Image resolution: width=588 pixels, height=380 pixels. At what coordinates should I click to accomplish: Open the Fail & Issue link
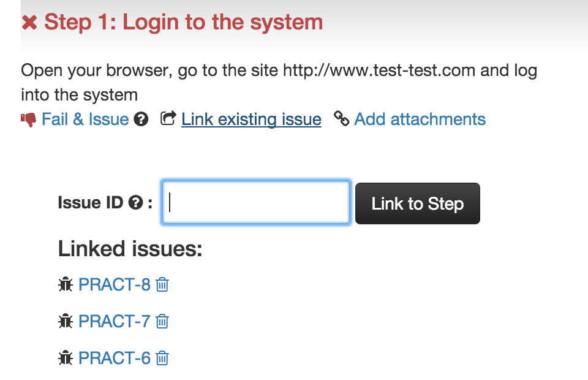[85, 120]
